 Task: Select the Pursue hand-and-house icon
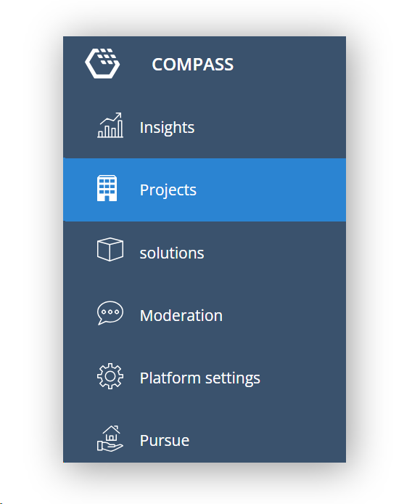tap(110, 439)
